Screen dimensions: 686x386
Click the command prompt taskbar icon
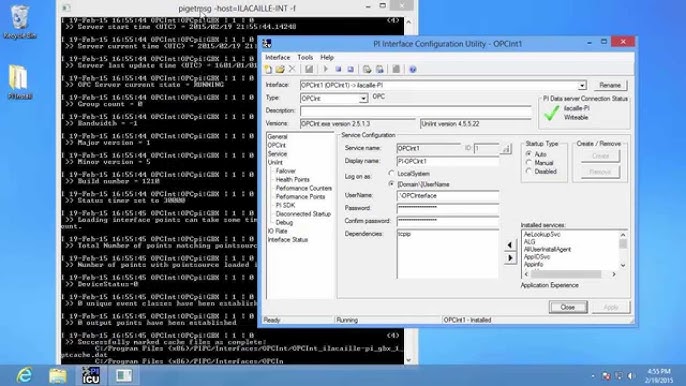coord(124,375)
